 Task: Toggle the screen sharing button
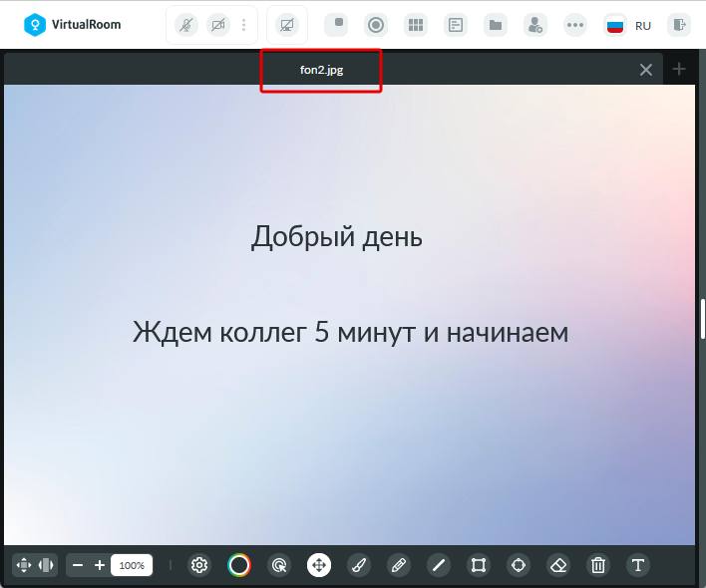(x=287, y=25)
